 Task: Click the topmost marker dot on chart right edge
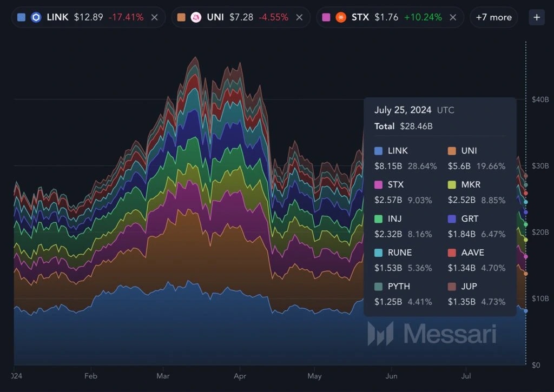(x=525, y=176)
